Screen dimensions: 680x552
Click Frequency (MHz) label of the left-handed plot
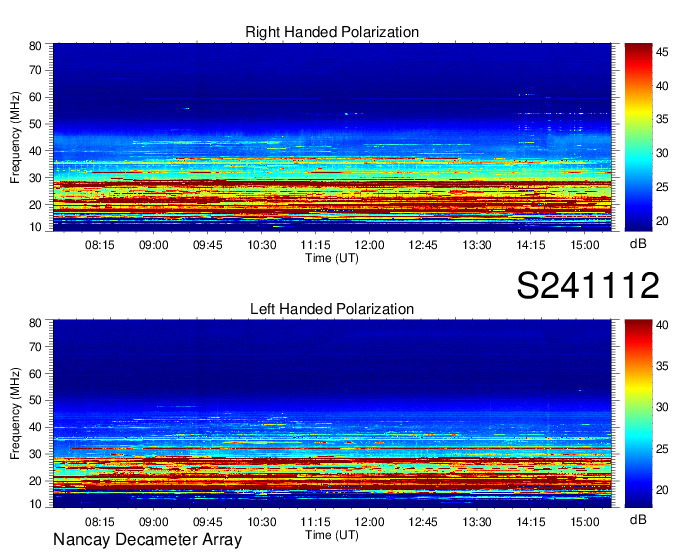15,413
